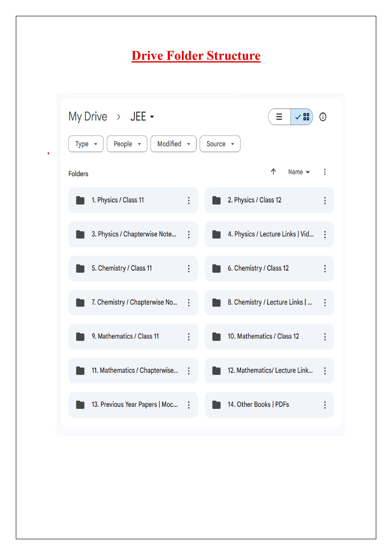Open three-dot menu for Chemistry / Class 12

click(x=325, y=269)
